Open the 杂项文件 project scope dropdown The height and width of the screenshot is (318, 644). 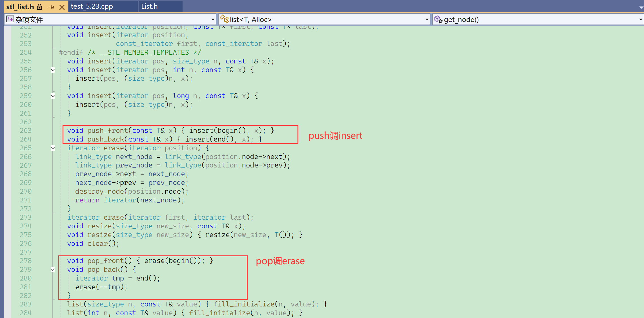point(213,19)
